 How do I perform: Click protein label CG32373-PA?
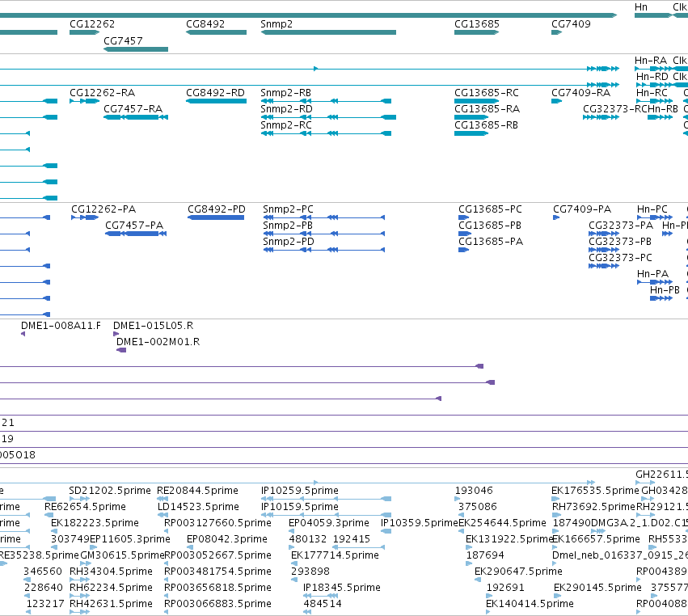[x=621, y=226]
